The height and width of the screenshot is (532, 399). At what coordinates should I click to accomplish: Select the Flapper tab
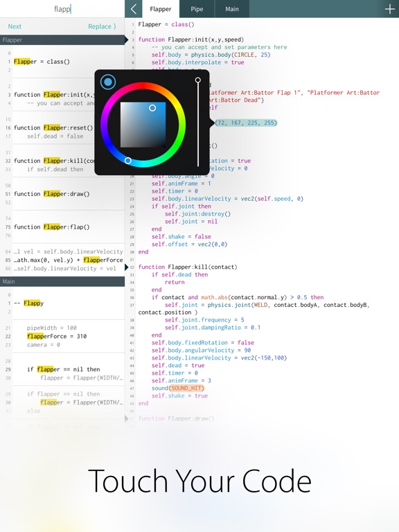click(x=161, y=9)
